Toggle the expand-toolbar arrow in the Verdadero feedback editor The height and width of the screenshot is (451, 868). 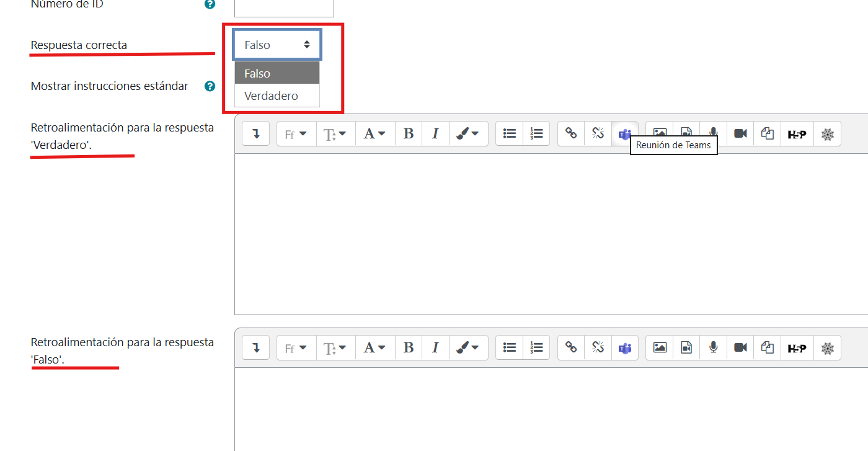255,133
